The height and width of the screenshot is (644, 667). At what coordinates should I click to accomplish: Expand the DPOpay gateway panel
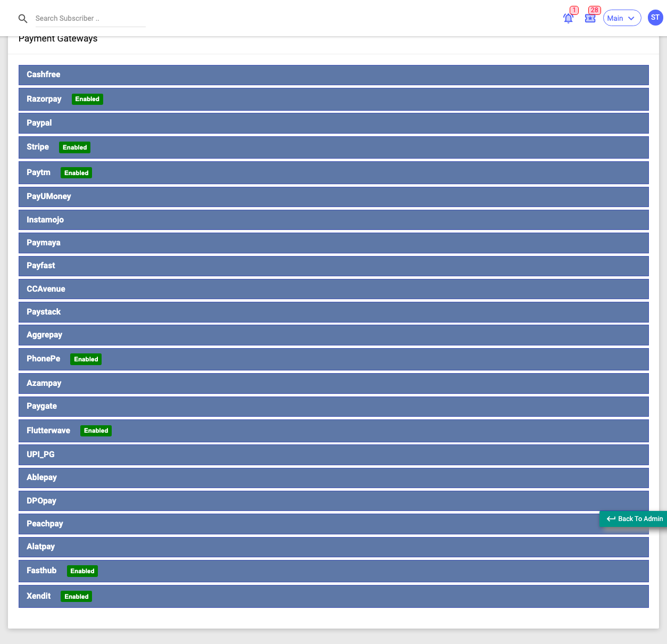coord(333,501)
